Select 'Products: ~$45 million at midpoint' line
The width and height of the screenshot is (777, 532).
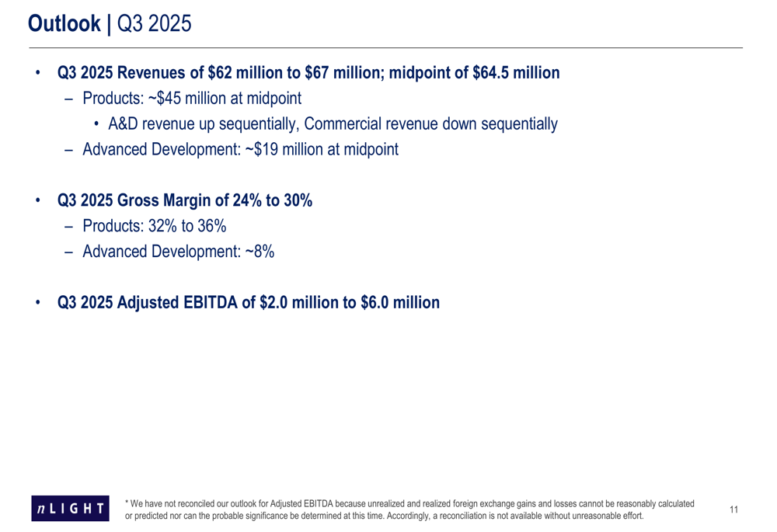click(x=192, y=99)
